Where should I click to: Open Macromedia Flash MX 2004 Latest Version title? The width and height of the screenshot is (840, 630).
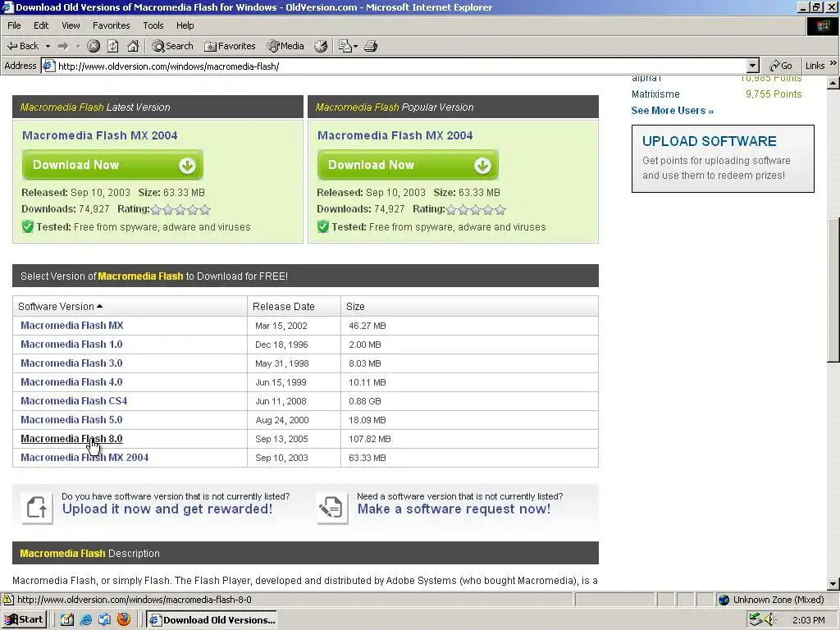click(99, 135)
